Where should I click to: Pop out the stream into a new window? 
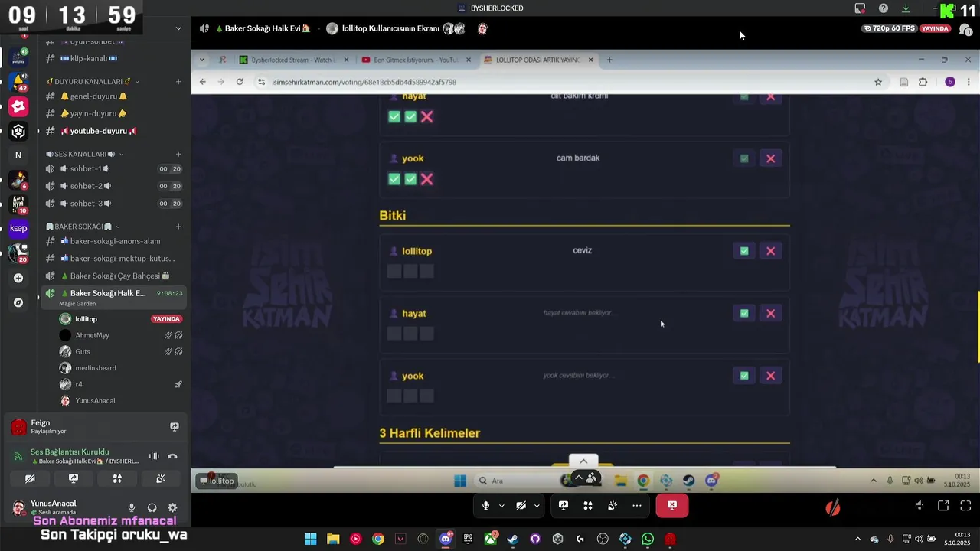coord(943,505)
